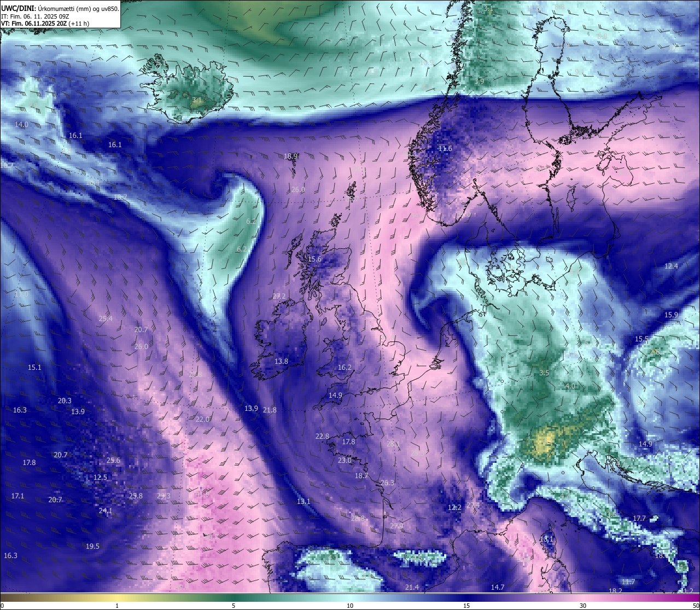Click the 11.6 value over Norway
This screenshot has width=700, height=610.
(445, 149)
